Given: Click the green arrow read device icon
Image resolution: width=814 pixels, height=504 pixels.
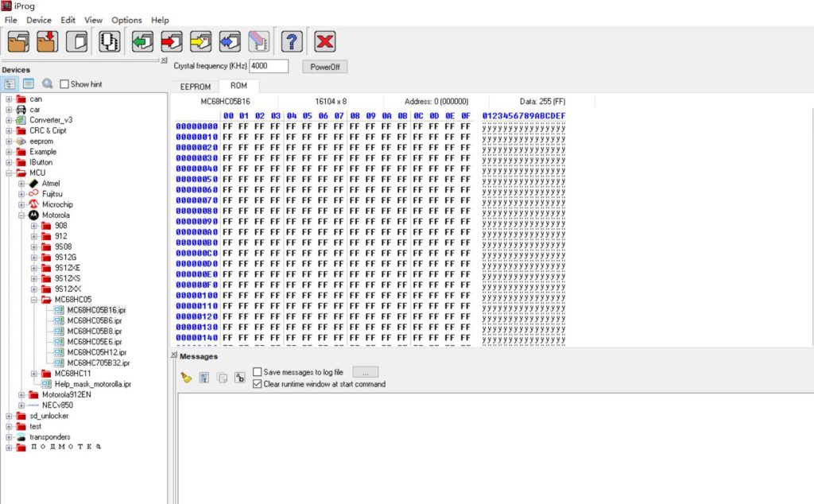Looking at the screenshot, I should 142,41.
